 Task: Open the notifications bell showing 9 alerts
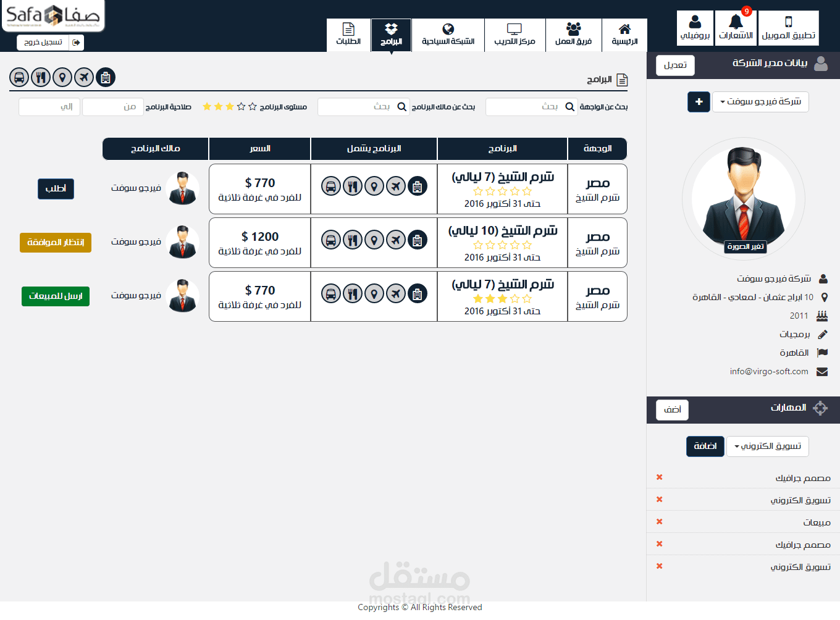click(x=735, y=27)
